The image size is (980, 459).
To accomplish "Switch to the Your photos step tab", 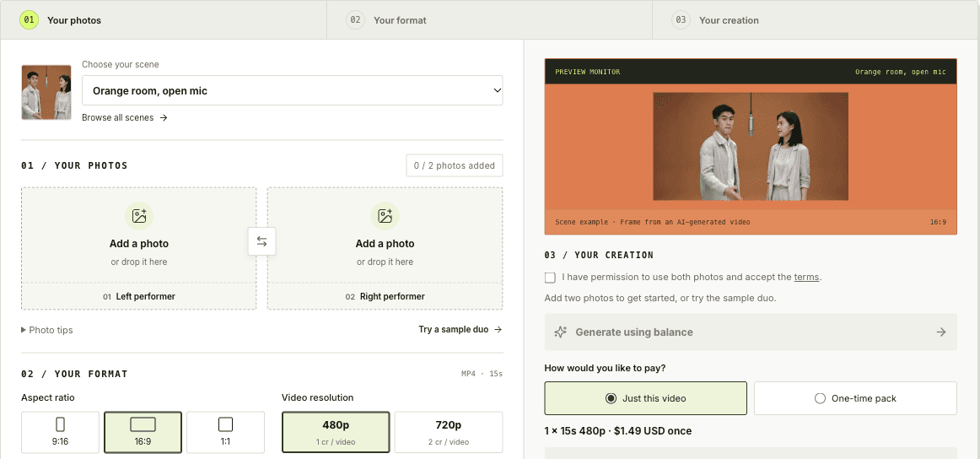I will tap(164, 20).
